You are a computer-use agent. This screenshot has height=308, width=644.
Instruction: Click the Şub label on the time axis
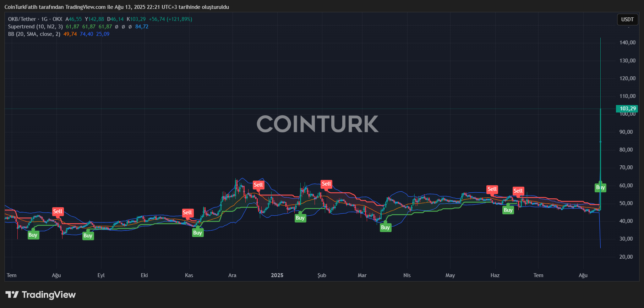322,275
